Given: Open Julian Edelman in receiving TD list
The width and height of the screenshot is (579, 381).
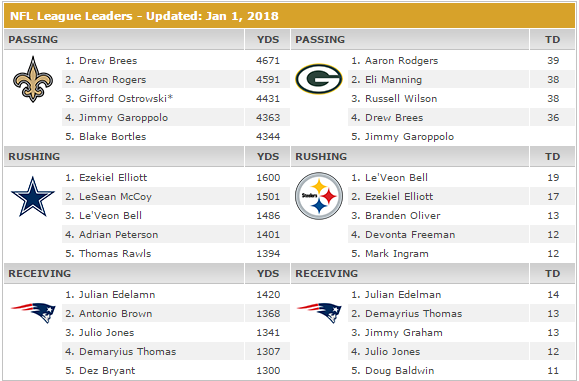Looking at the screenshot, I should click(403, 295).
